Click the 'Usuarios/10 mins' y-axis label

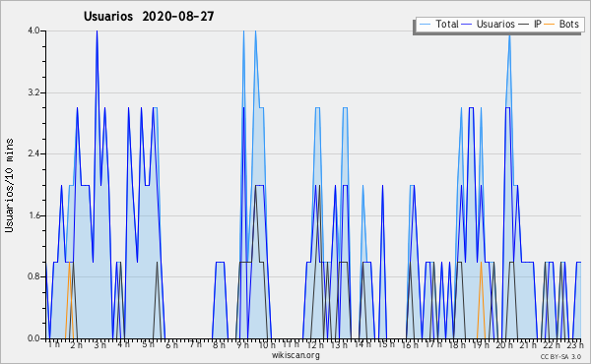[x=9, y=185]
